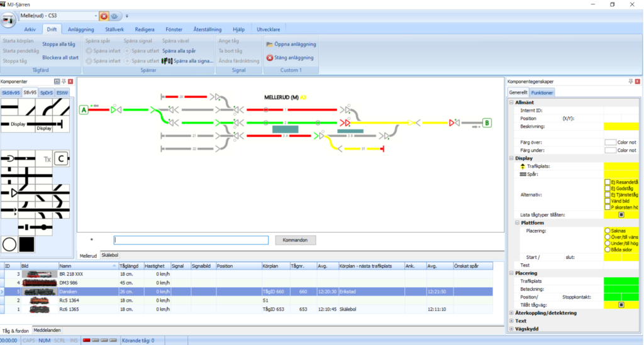Select the Båda sidor radio button
This screenshot has height=345, width=644.
pyautogui.click(x=608, y=249)
